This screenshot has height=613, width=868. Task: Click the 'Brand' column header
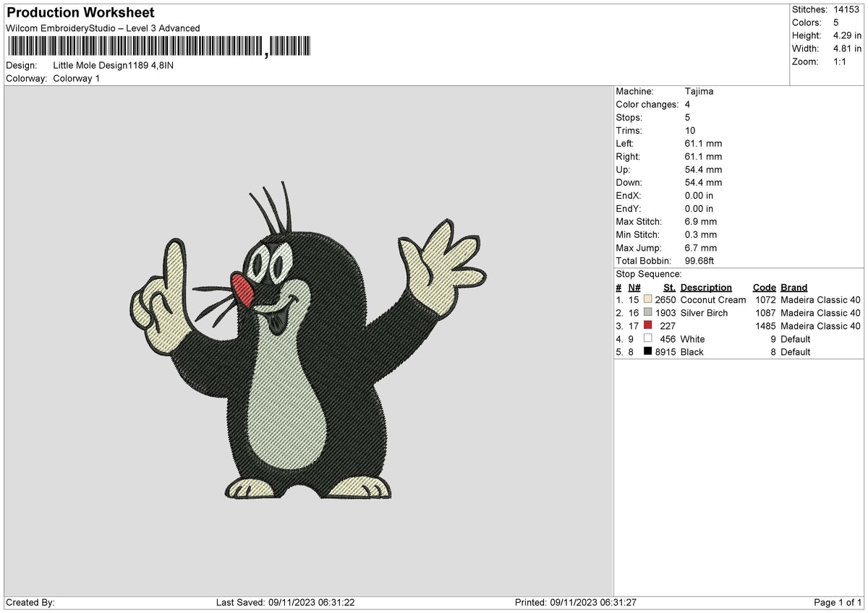pyautogui.click(x=794, y=287)
